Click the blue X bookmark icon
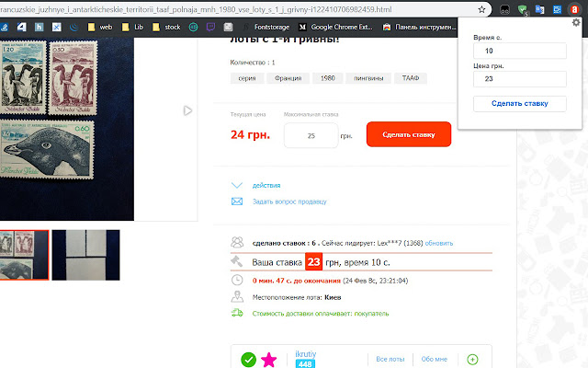This screenshot has width=588, height=368. [x=57, y=27]
